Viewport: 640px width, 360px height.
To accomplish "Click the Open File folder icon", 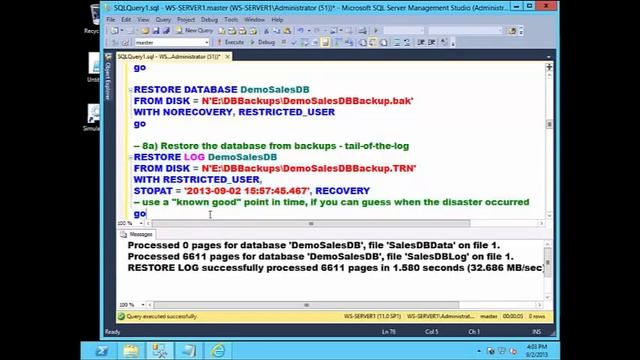I will pyautogui.click(x=145, y=31).
